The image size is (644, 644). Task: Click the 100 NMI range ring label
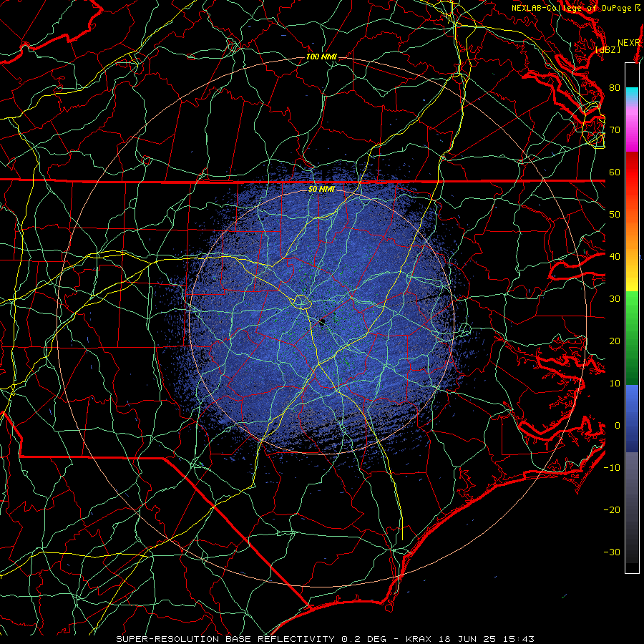click(321, 57)
